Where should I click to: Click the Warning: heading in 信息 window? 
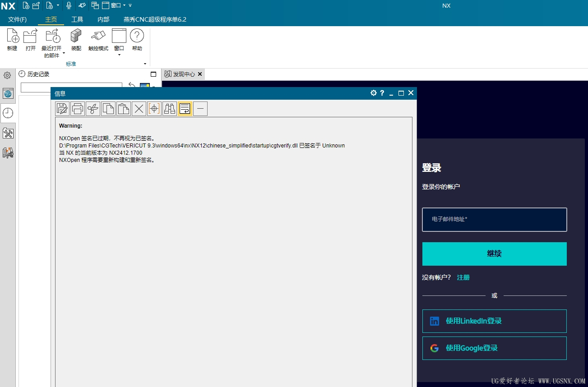[x=71, y=126]
